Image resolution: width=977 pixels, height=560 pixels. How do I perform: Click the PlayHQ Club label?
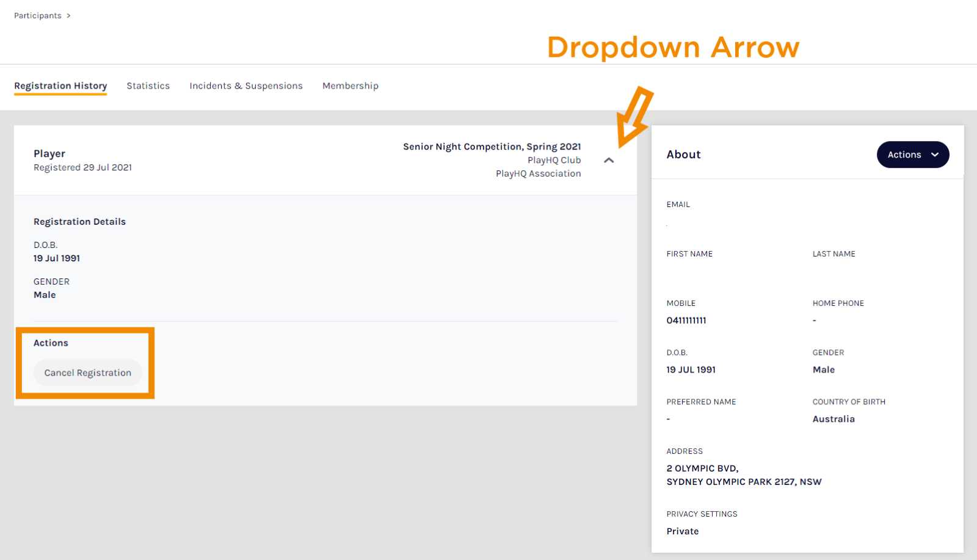pos(554,160)
